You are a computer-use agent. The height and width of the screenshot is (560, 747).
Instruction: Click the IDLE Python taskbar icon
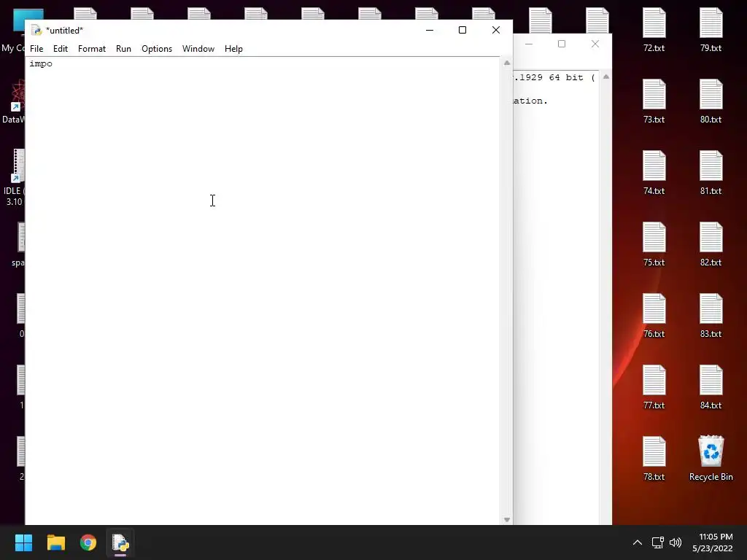(x=120, y=542)
